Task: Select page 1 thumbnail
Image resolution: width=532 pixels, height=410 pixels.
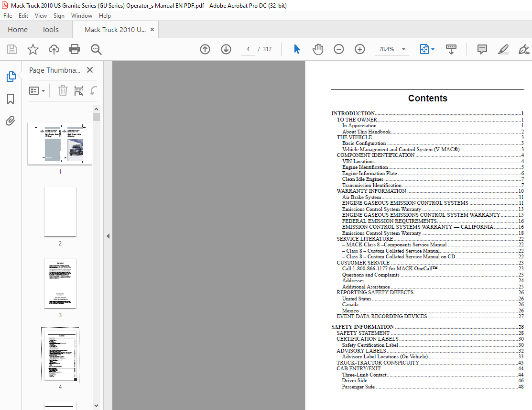Action: (60, 144)
